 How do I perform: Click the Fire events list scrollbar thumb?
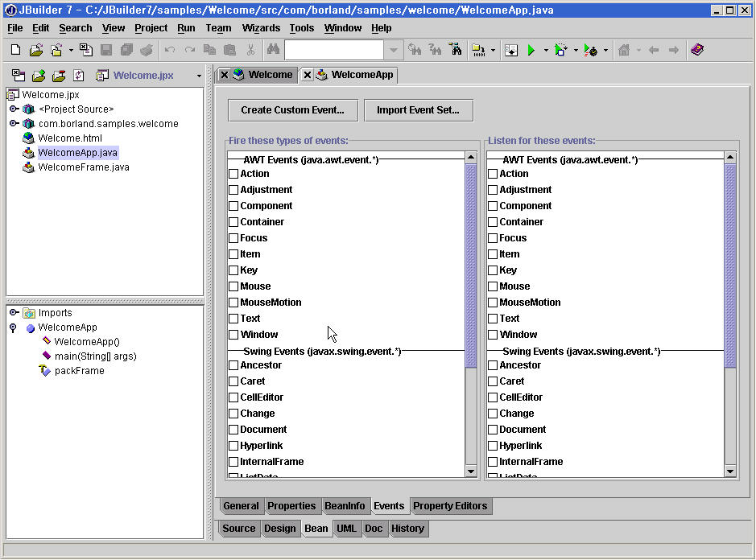click(471, 266)
